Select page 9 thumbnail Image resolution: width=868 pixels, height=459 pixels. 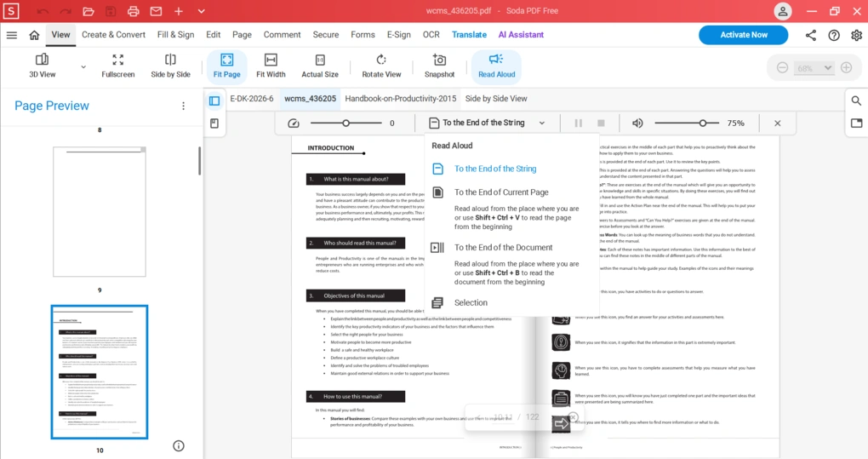[100, 211]
